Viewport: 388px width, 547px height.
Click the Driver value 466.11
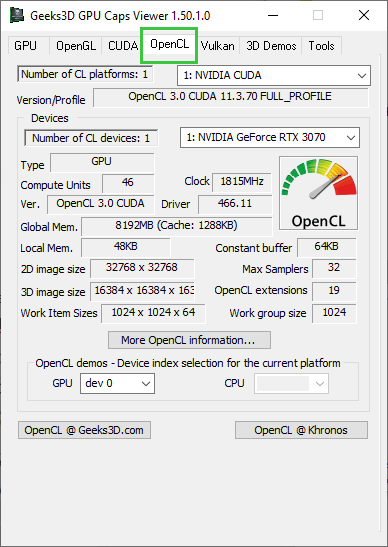point(235,204)
